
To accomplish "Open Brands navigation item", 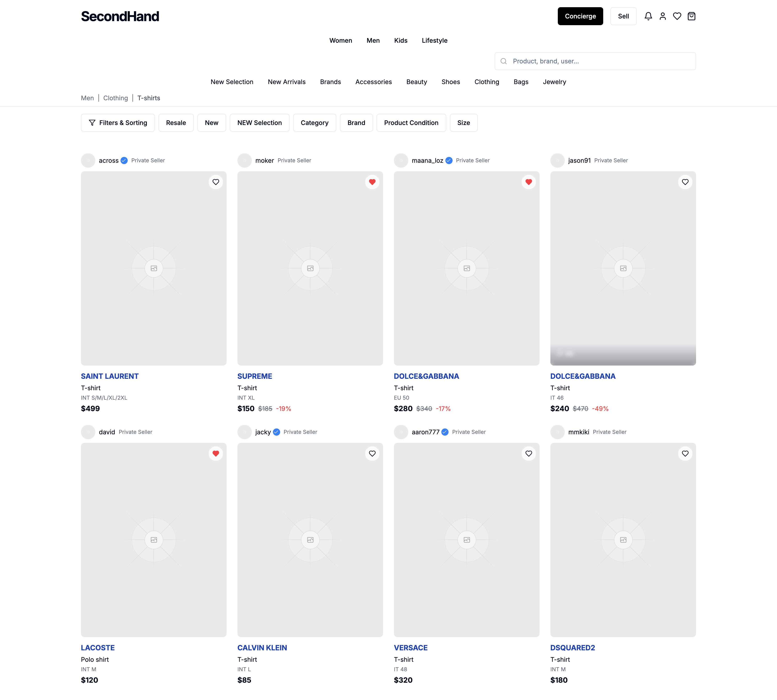I will point(330,82).
